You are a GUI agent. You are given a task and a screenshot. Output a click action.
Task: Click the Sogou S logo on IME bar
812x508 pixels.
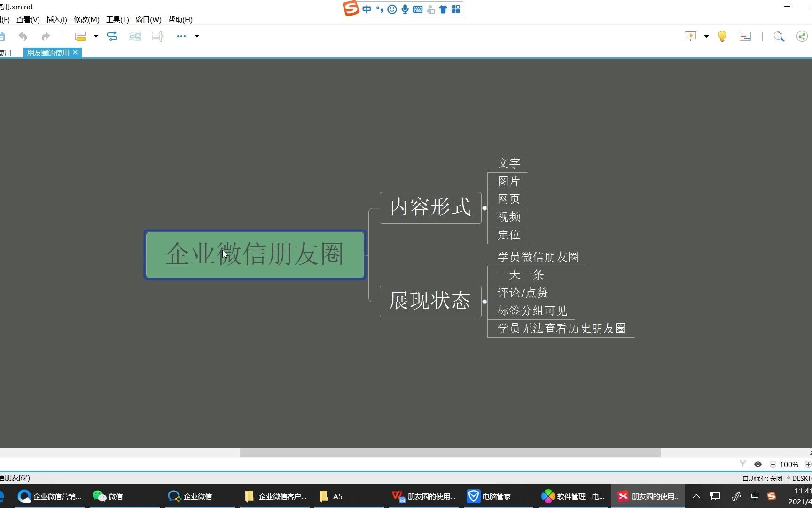(x=351, y=8)
